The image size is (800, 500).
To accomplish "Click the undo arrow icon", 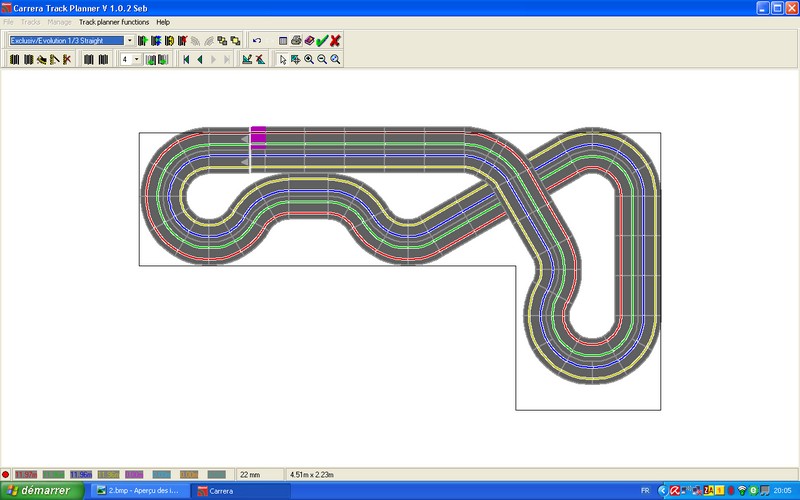I will coord(257,41).
